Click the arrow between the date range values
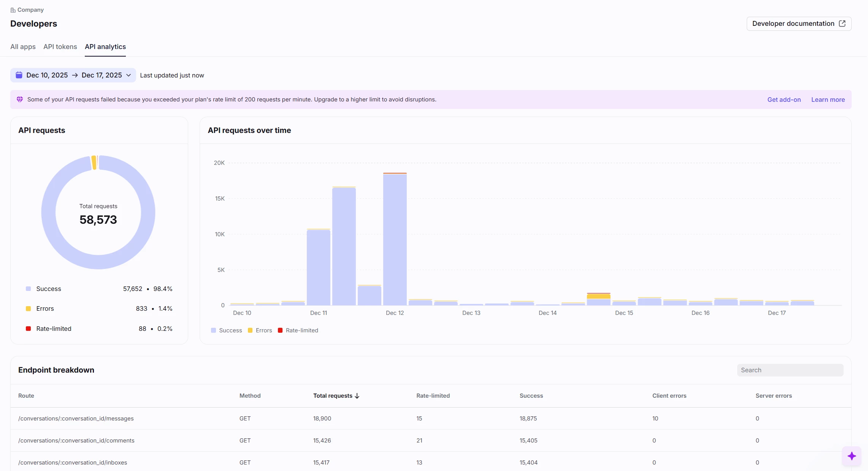The height and width of the screenshot is (471, 868). [x=75, y=75]
